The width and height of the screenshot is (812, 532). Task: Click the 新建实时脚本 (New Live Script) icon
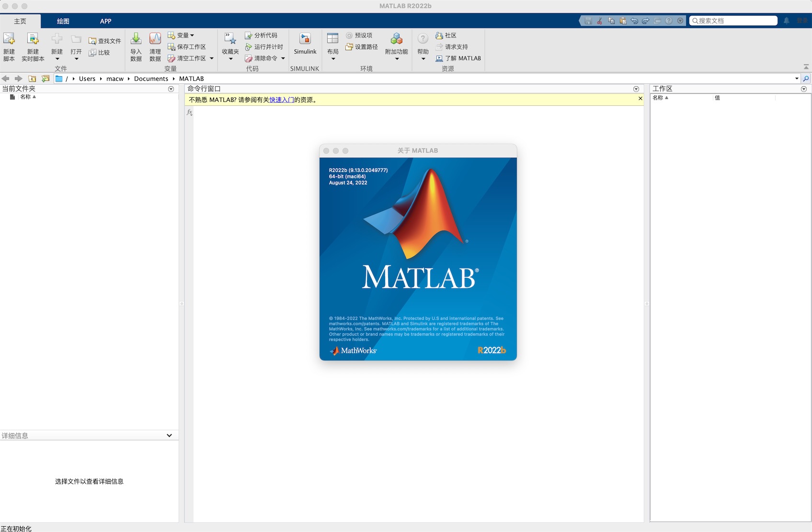pyautogui.click(x=33, y=39)
